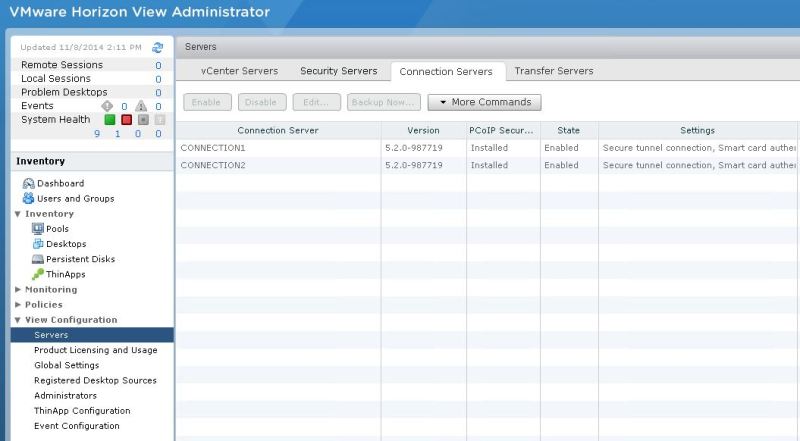Select the CONNECTION1 server row
Screen dimensions: 800x441
[487, 148]
